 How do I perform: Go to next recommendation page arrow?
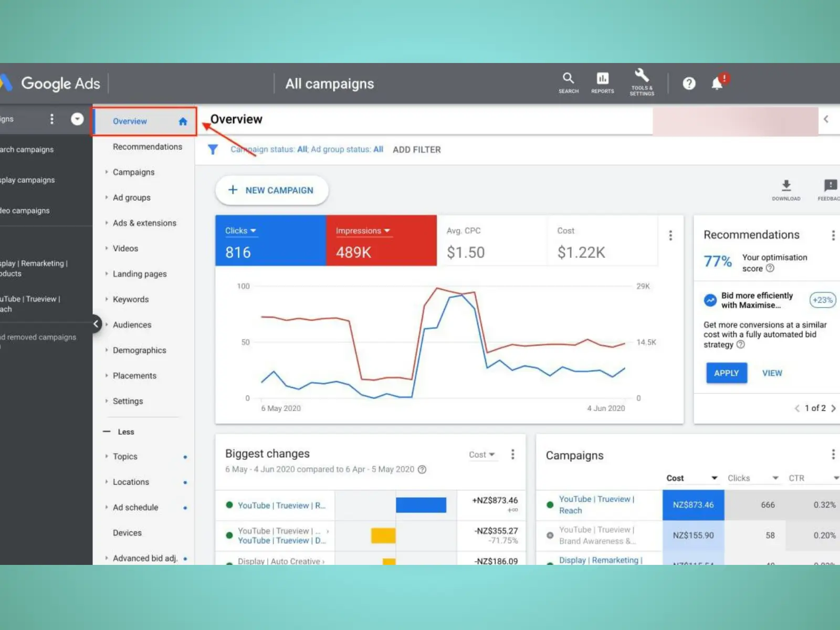point(833,408)
